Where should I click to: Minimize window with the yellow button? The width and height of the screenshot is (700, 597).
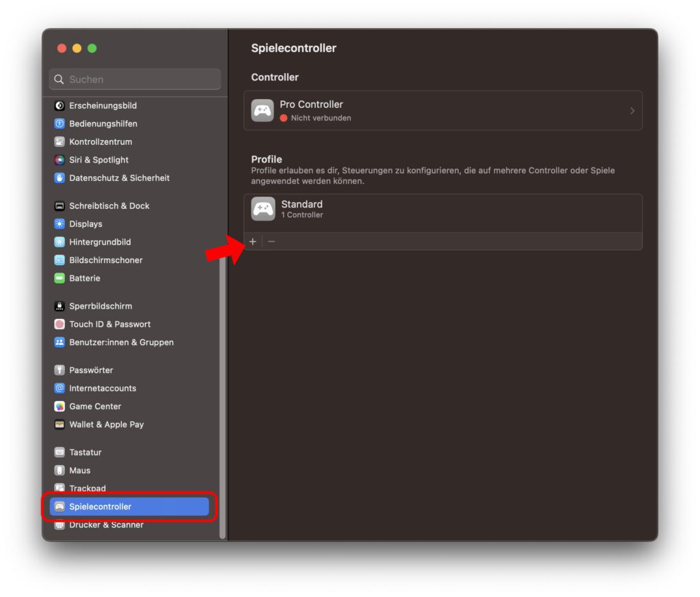pyautogui.click(x=77, y=48)
